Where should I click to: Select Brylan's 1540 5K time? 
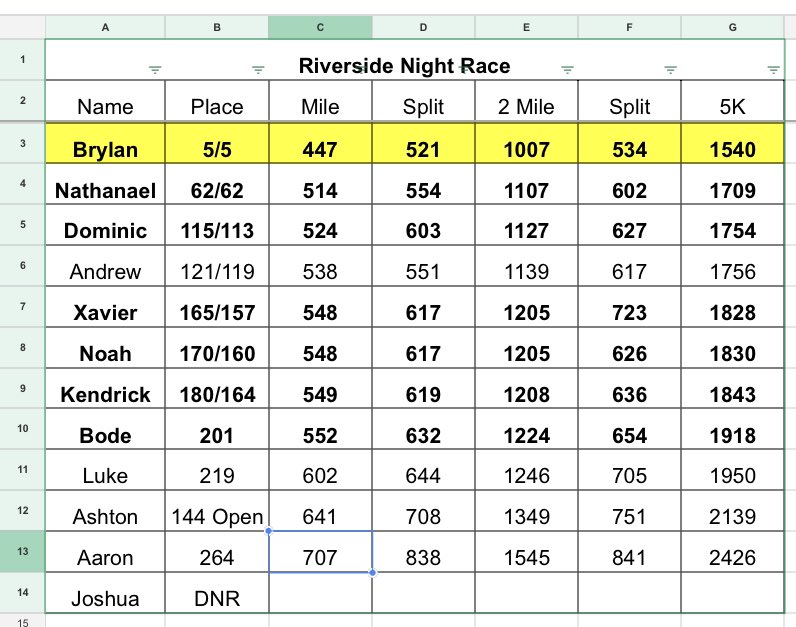click(x=733, y=144)
